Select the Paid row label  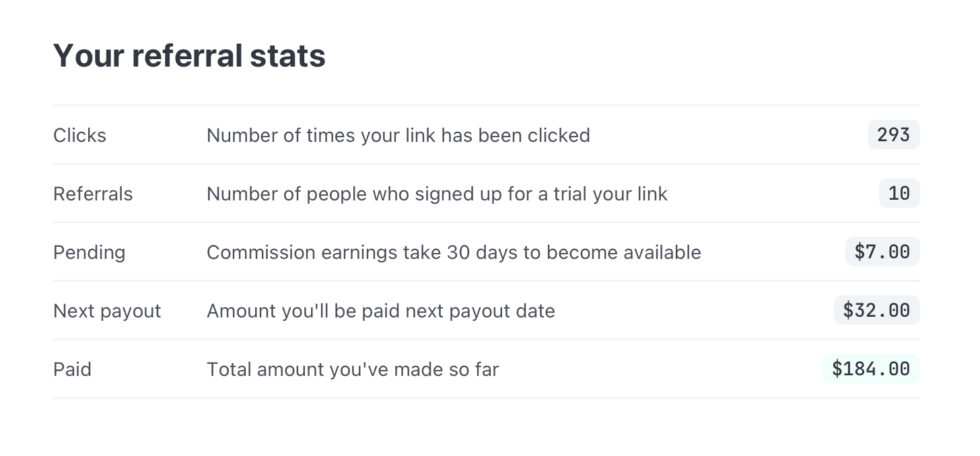pos(72,369)
